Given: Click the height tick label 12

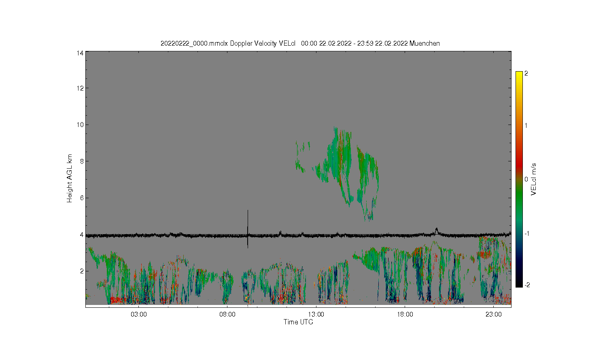Looking at the screenshot, I should pos(80,88).
